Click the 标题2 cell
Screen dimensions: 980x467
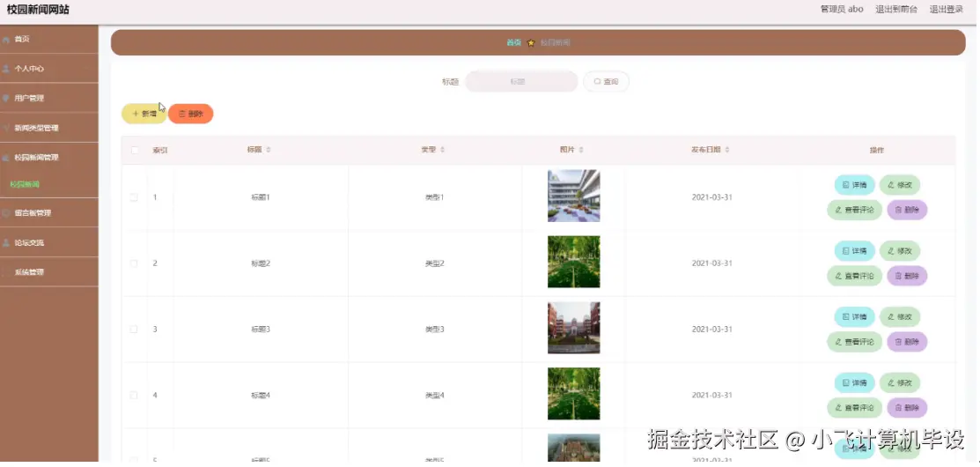coord(260,263)
